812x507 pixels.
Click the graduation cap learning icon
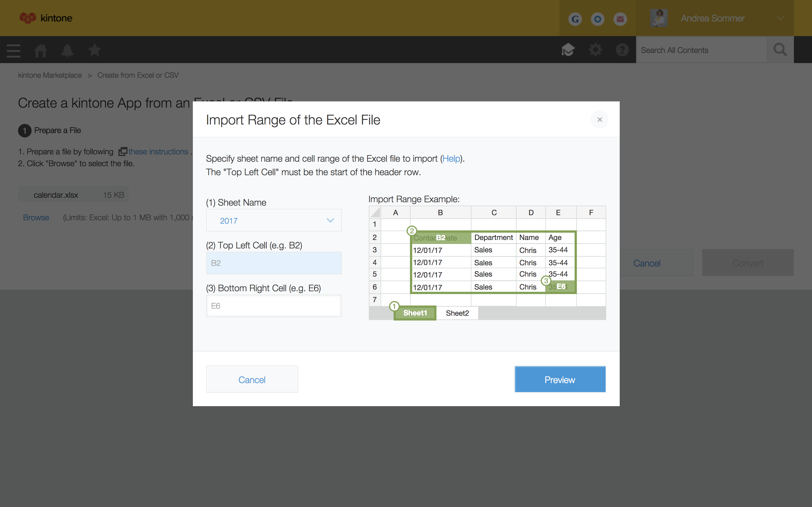click(x=568, y=50)
